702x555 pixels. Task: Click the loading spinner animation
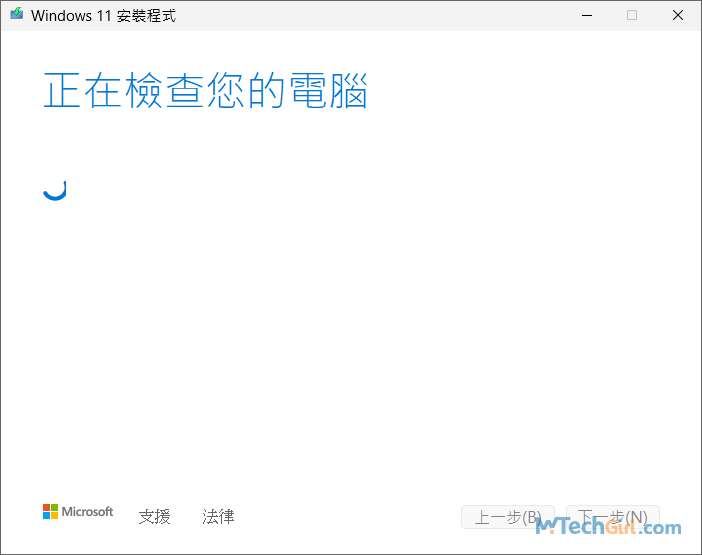55,189
